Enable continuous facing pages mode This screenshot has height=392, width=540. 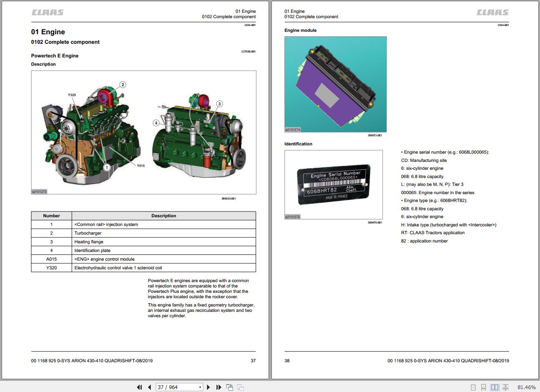point(506,387)
